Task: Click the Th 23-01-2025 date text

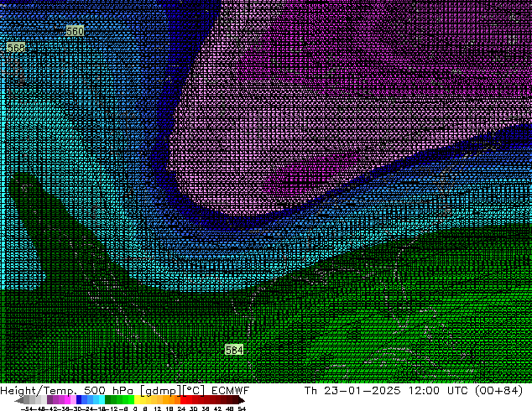Action: tap(352, 391)
